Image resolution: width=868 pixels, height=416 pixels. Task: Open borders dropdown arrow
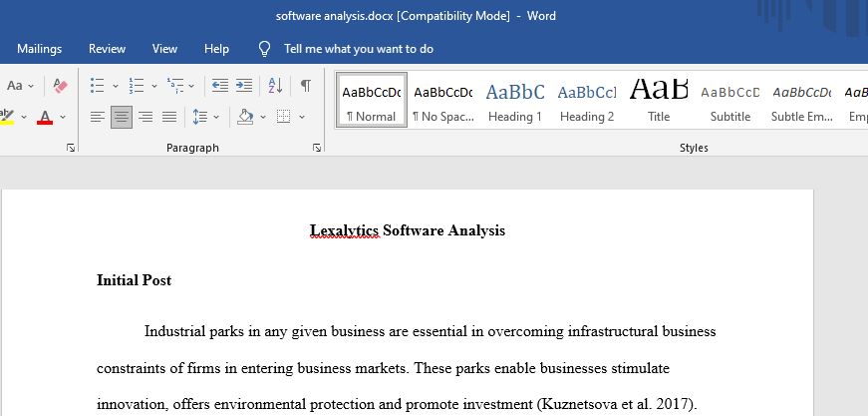click(x=302, y=117)
